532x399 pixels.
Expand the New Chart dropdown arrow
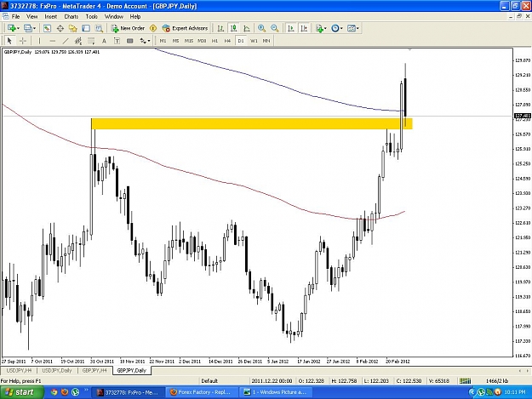click(18, 28)
